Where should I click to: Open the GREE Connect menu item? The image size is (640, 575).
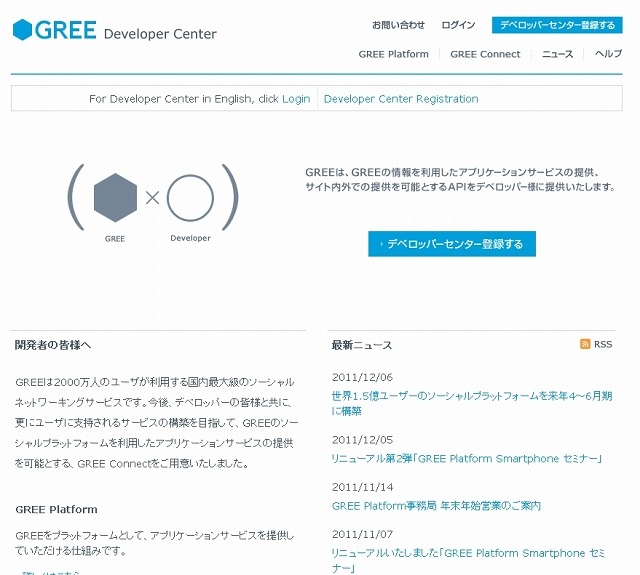coord(485,54)
